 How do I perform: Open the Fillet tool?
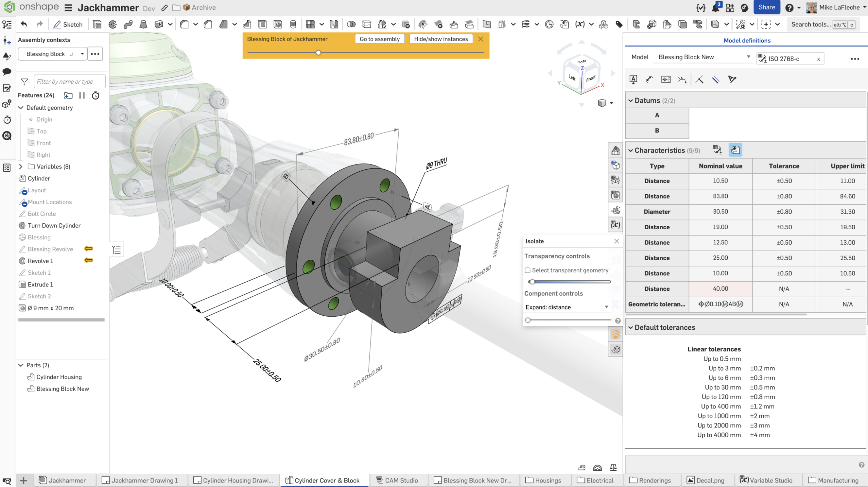coord(184,24)
